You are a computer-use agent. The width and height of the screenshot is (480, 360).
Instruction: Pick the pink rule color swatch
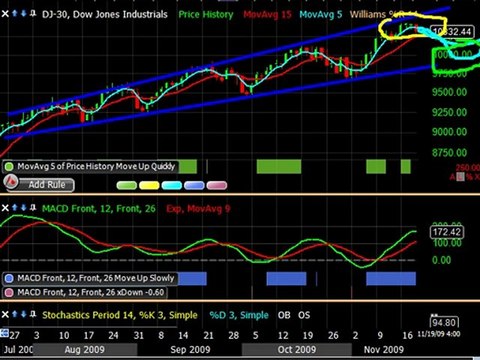coord(217,185)
